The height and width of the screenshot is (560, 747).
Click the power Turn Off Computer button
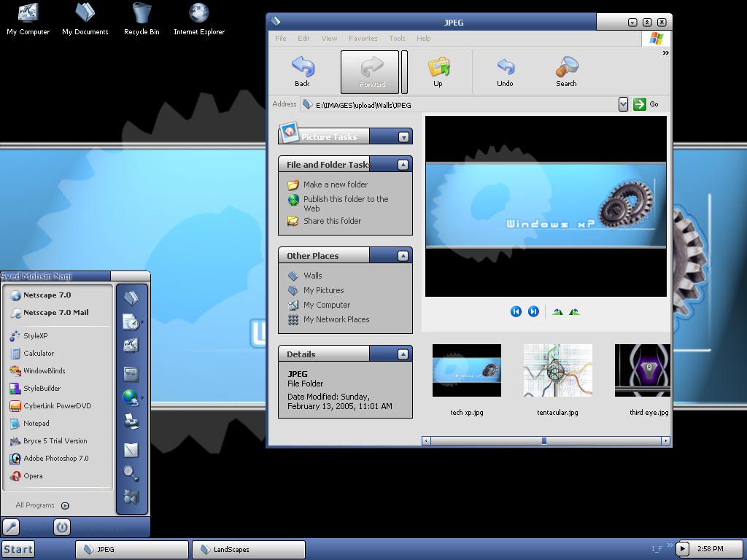pos(62,527)
